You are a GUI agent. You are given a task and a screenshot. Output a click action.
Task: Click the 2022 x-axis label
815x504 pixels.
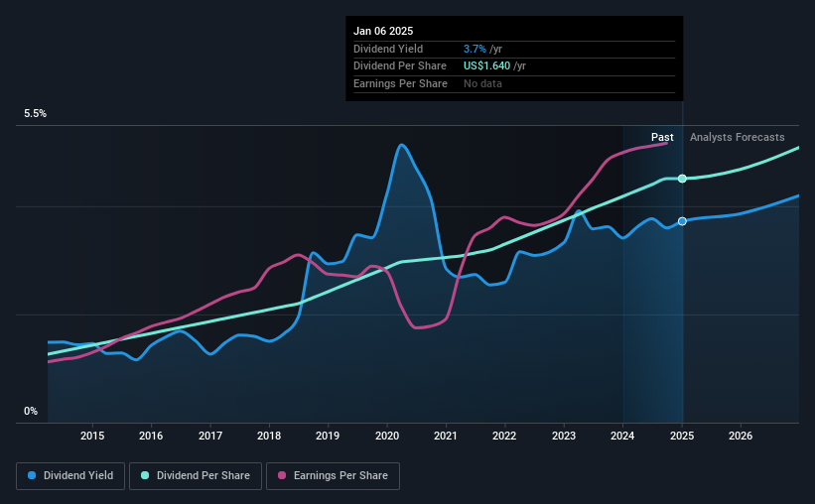coord(504,436)
